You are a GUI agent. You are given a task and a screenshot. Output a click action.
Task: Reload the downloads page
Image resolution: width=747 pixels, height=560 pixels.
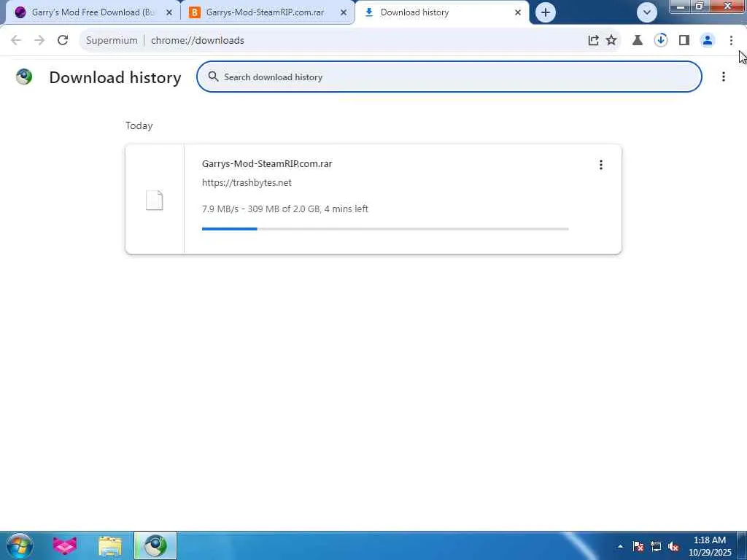tap(63, 41)
